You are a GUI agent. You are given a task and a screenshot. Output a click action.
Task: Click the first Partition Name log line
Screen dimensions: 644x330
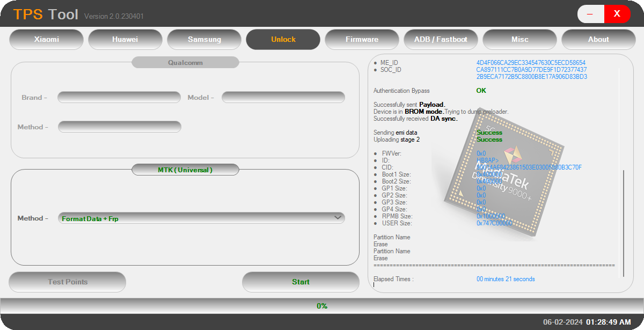[x=392, y=237]
